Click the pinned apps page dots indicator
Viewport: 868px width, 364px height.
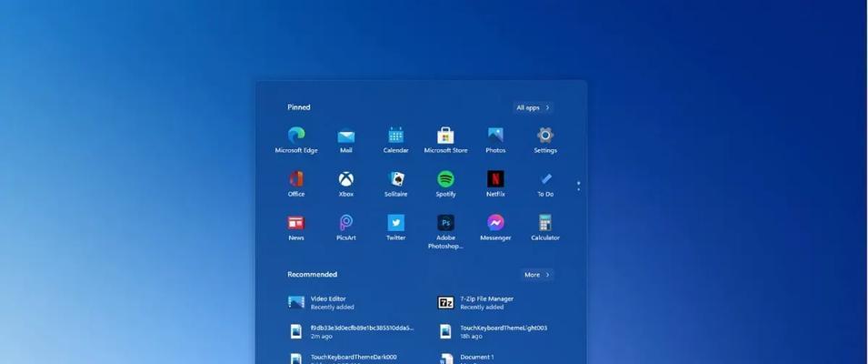[x=578, y=187]
